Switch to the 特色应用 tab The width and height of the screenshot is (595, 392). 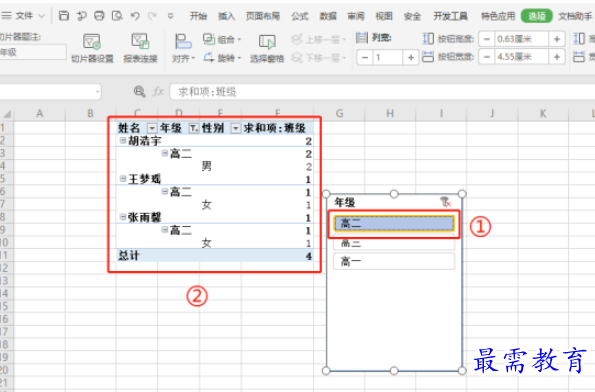[x=498, y=16]
